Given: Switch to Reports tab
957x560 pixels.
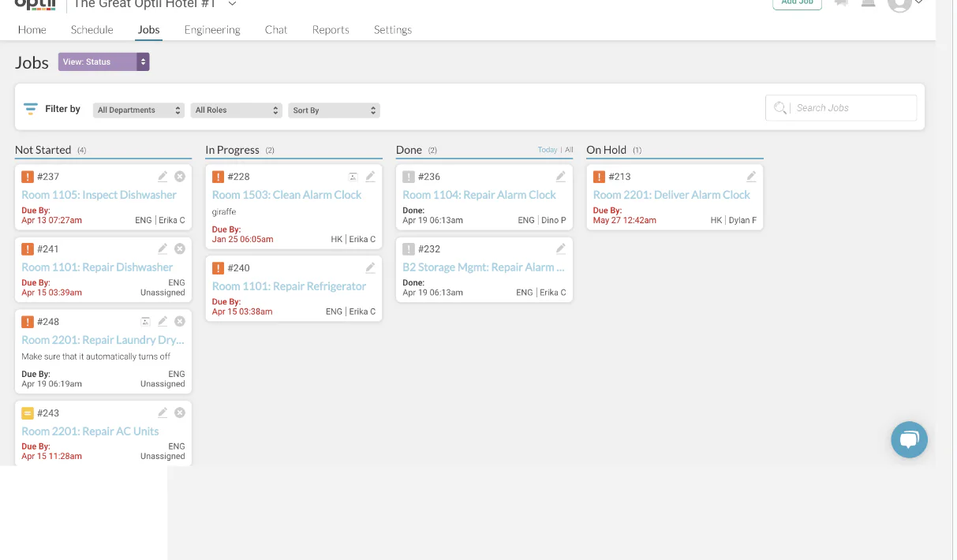Looking at the screenshot, I should (x=331, y=30).
